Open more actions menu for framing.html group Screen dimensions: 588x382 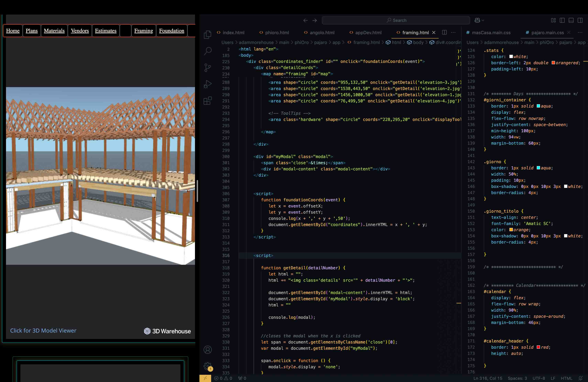pos(453,32)
